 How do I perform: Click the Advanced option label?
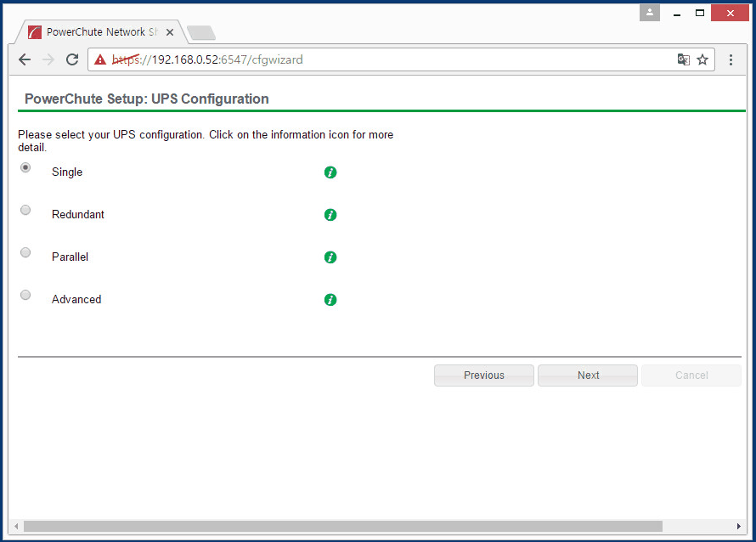point(76,299)
